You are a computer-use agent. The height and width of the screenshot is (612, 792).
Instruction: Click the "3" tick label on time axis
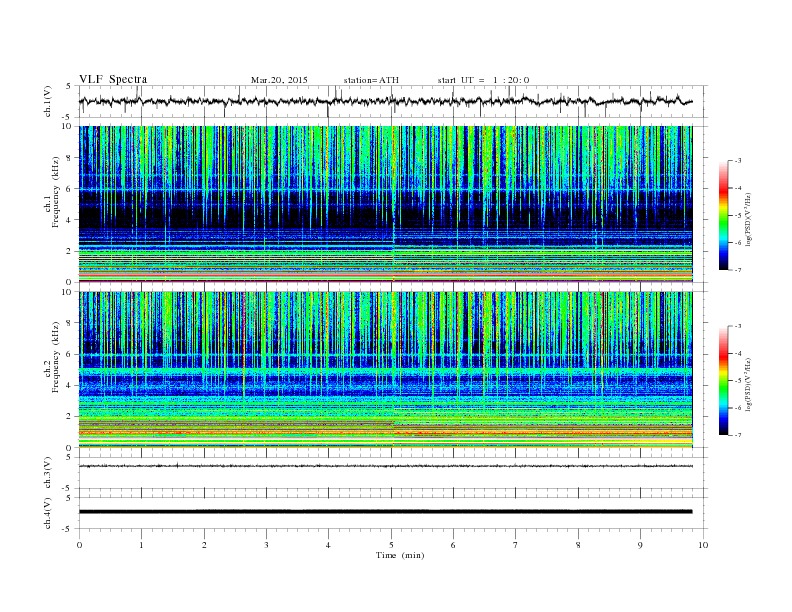click(x=266, y=545)
